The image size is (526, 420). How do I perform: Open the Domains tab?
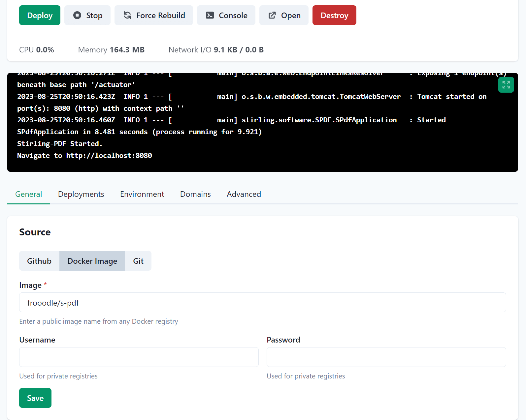pyautogui.click(x=195, y=194)
